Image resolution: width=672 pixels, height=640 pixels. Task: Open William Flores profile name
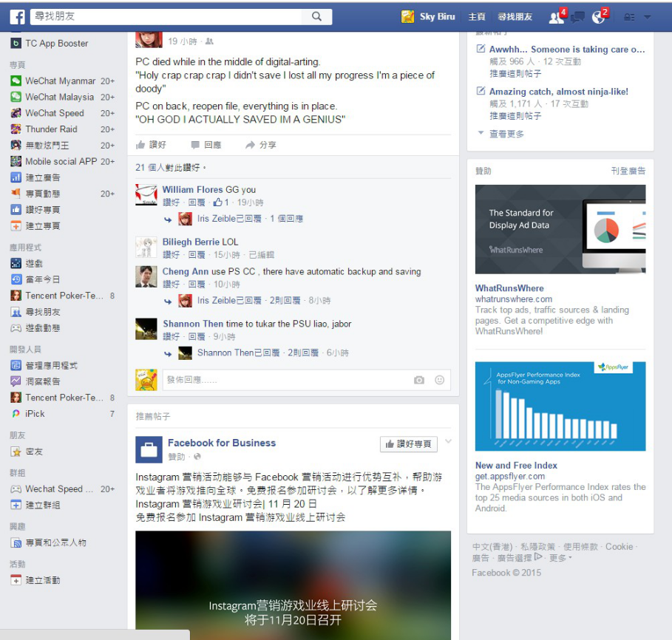192,189
